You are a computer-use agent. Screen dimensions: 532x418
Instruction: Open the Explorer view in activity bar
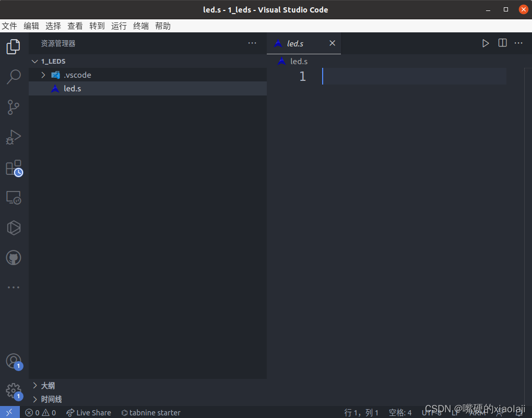(x=14, y=47)
